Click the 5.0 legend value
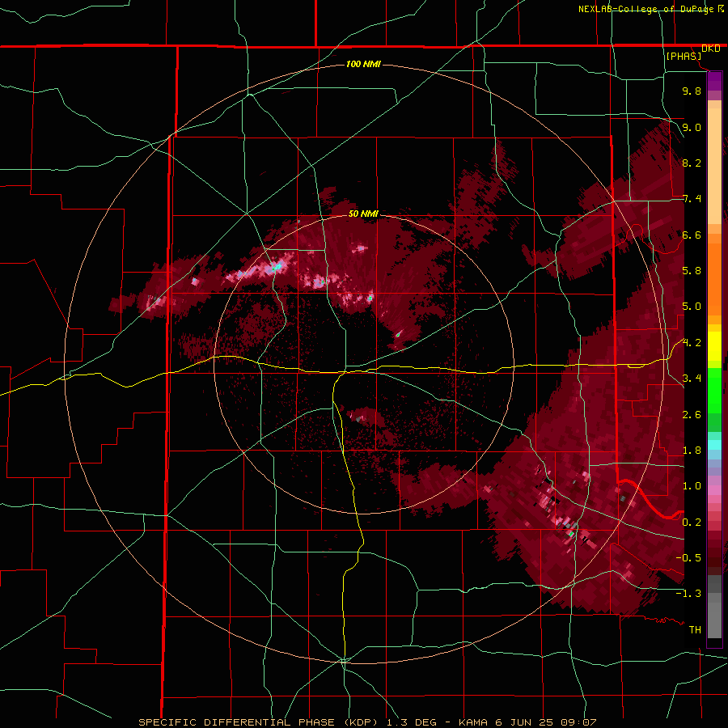Image resolution: width=728 pixels, height=728 pixels. [692, 307]
